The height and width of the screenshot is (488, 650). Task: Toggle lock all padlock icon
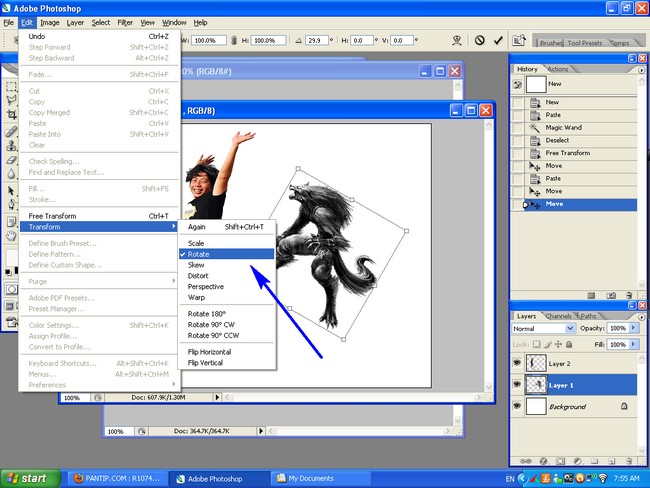[x=569, y=344]
